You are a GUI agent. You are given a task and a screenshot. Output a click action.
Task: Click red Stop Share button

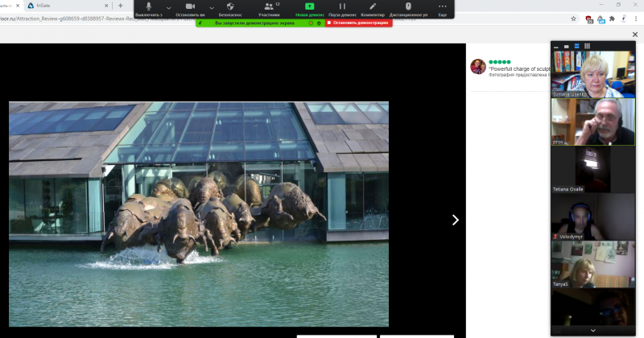coord(358,23)
